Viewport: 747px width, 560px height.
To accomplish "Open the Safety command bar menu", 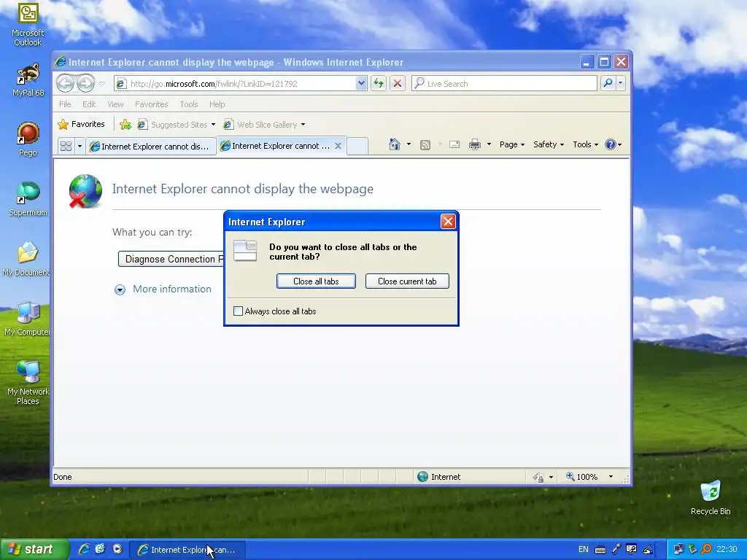I will click(x=549, y=144).
